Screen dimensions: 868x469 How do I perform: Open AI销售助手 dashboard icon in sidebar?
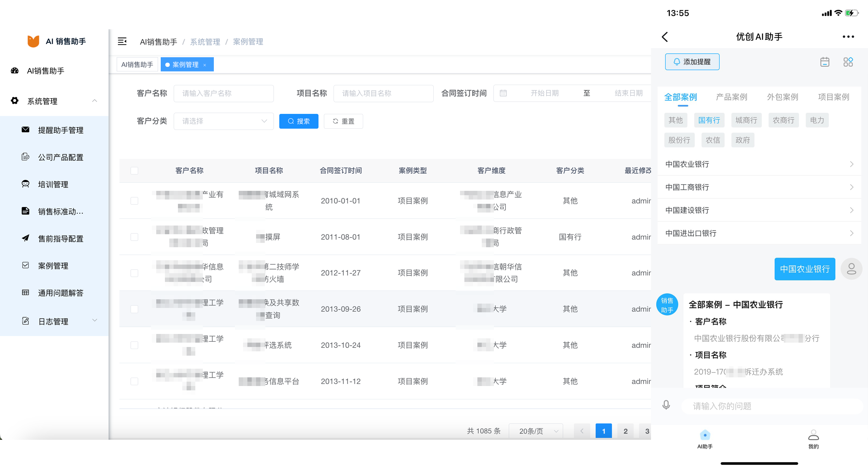click(x=14, y=70)
